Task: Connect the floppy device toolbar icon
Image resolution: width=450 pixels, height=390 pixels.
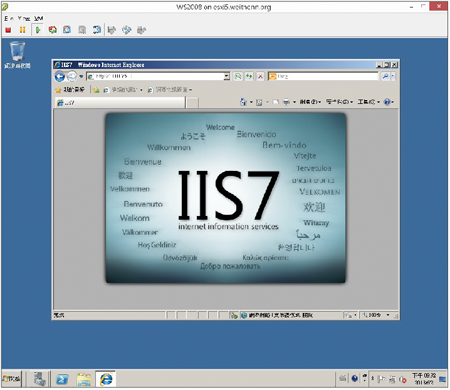Action: [112, 30]
